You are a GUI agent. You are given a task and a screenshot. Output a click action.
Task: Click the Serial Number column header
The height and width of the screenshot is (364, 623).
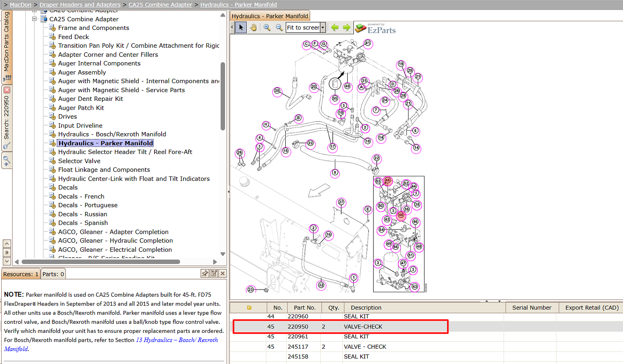pyautogui.click(x=532, y=308)
